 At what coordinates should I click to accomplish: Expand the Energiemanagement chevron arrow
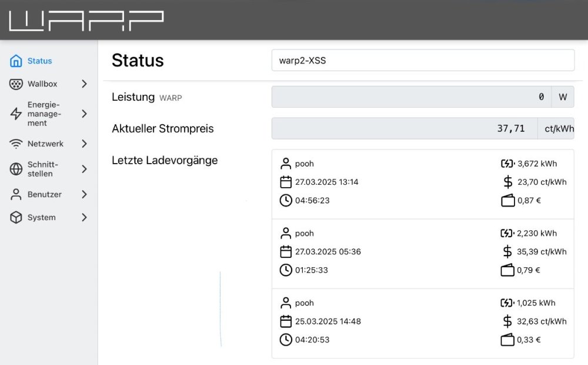tap(84, 114)
